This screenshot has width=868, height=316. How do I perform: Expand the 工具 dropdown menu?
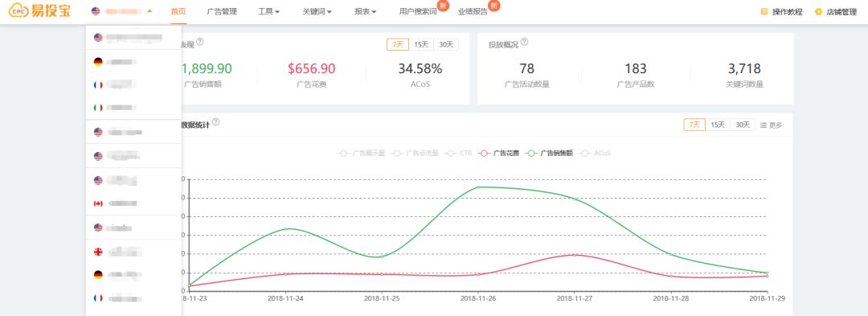click(268, 11)
